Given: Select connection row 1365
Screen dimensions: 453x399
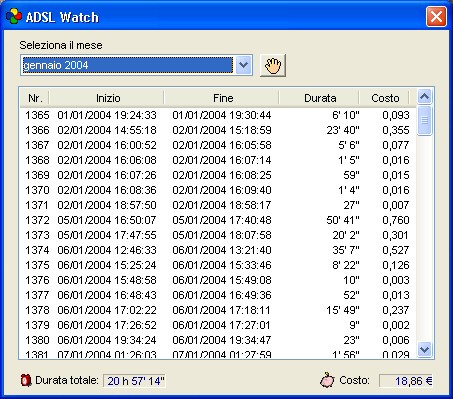Looking at the screenshot, I should pyautogui.click(x=217, y=115).
